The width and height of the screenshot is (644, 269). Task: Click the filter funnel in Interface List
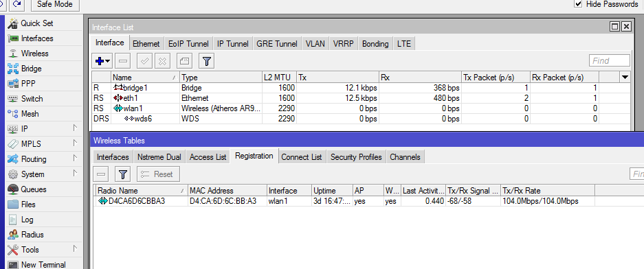pyautogui.click(x=207, y=62)
